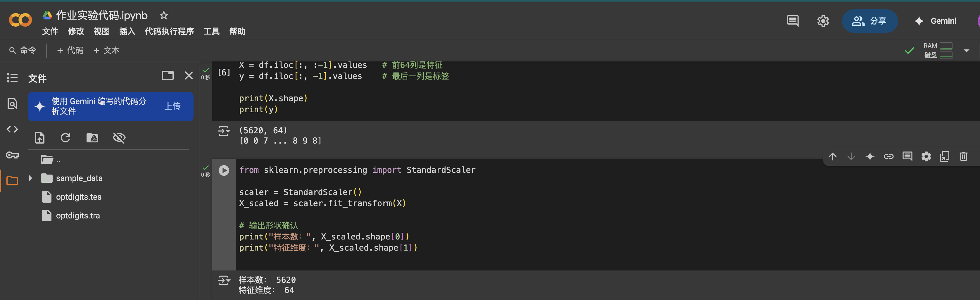
Task: Click output text 特征维度: 64
Action: click(266, 290)
